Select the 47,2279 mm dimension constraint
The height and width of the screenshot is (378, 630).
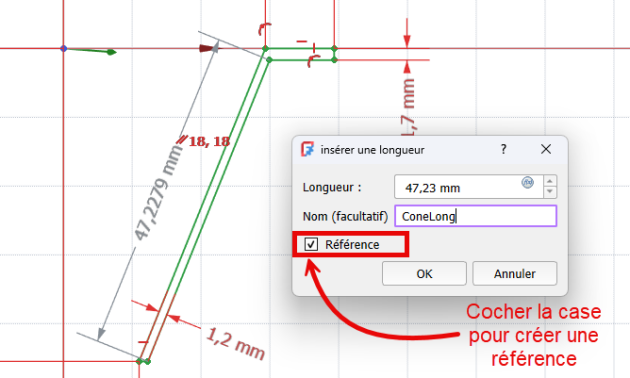[x=157, y=193]
